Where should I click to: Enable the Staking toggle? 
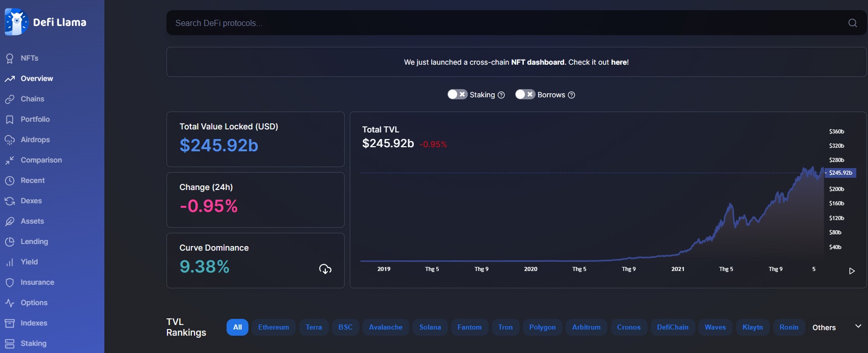click(x=457, y=95)
